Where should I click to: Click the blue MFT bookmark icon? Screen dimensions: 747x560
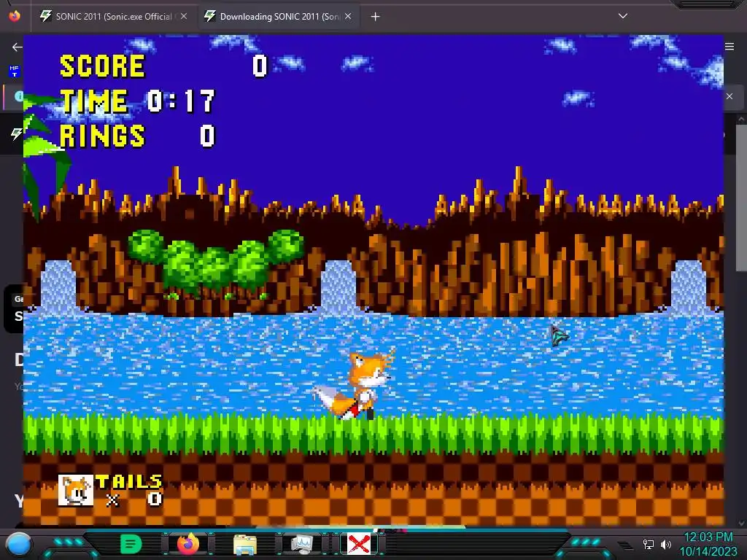pyautogui.click(x=14, y=71)
